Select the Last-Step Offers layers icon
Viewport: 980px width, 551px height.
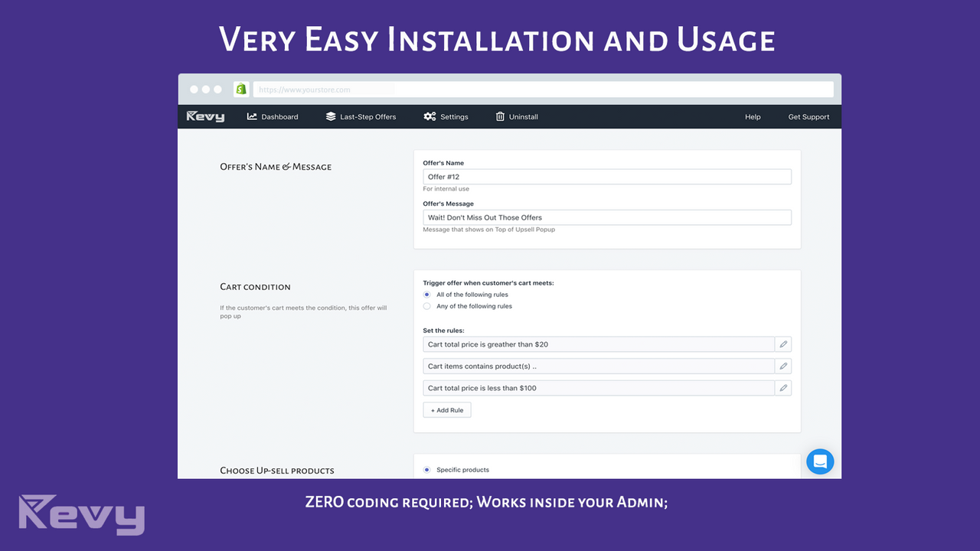tap(331, 116)
